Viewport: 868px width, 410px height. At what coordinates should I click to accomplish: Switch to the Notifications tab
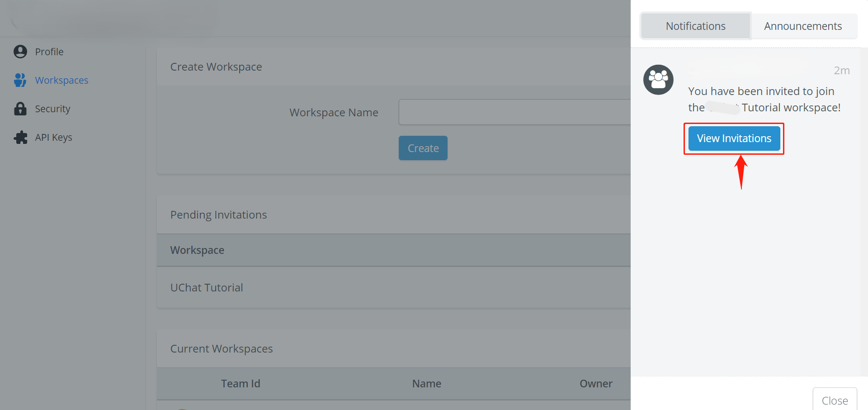pos(695,26)
